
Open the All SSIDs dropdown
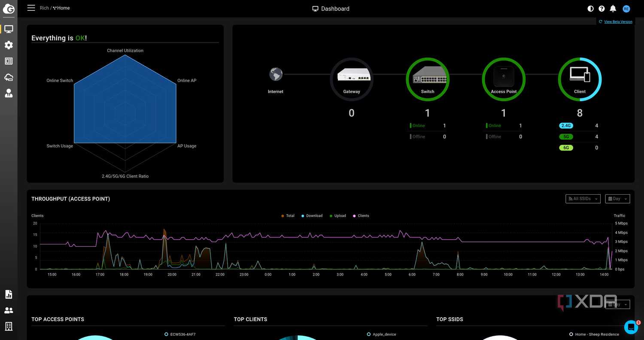[x=583, y=199]
